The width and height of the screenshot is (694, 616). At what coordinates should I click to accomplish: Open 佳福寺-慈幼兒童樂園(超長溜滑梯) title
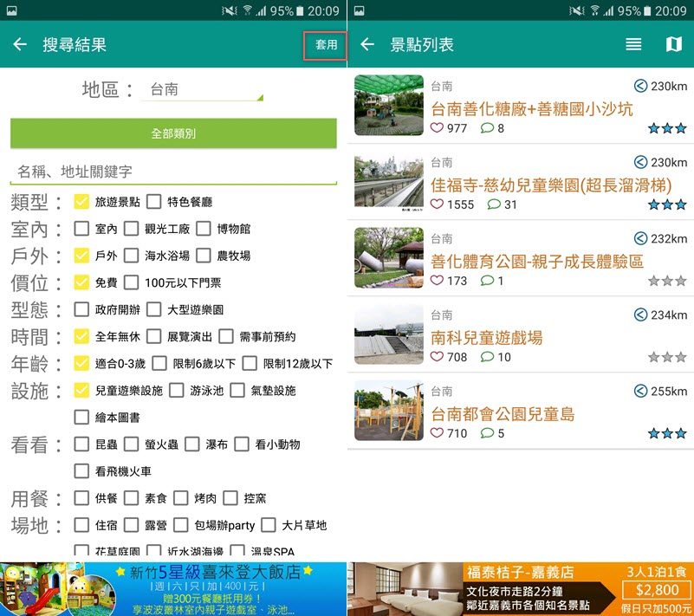[551, 185]
